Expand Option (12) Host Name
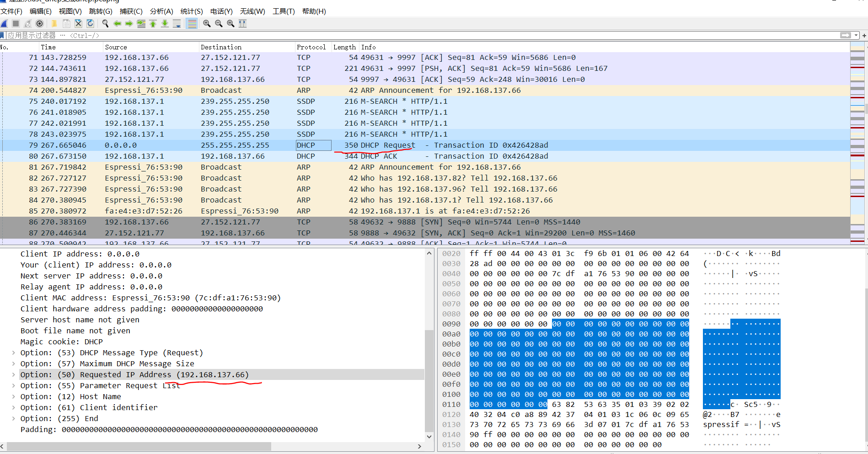 pyautogui.click(x=14, y=396)
